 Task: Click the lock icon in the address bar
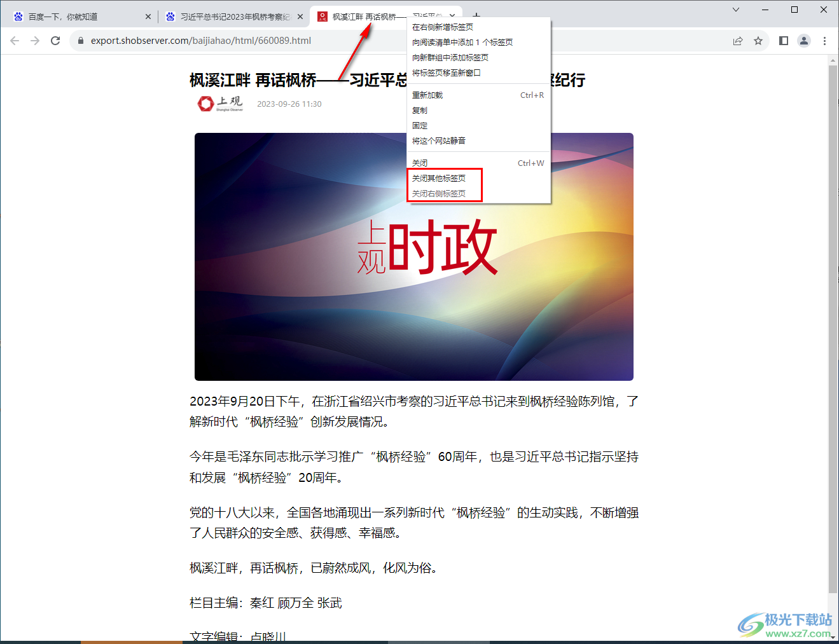80,41
